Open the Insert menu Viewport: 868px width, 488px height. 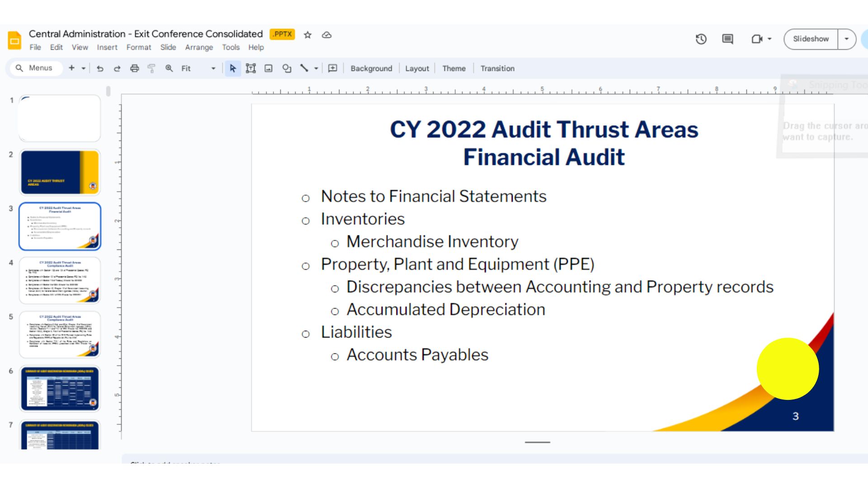tap(107, 47)
